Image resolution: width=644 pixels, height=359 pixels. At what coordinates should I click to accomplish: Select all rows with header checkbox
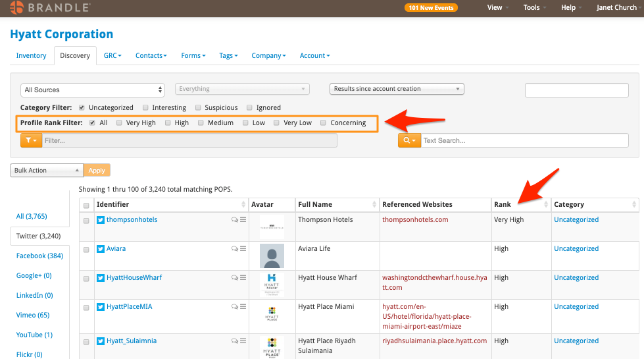click(x=86, y=206)
